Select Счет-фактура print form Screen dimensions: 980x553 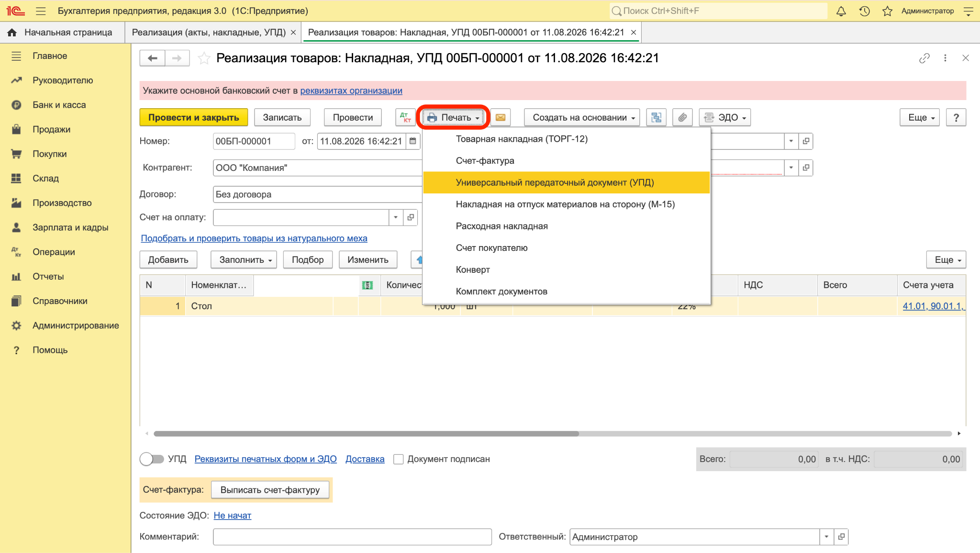point(567,161)
